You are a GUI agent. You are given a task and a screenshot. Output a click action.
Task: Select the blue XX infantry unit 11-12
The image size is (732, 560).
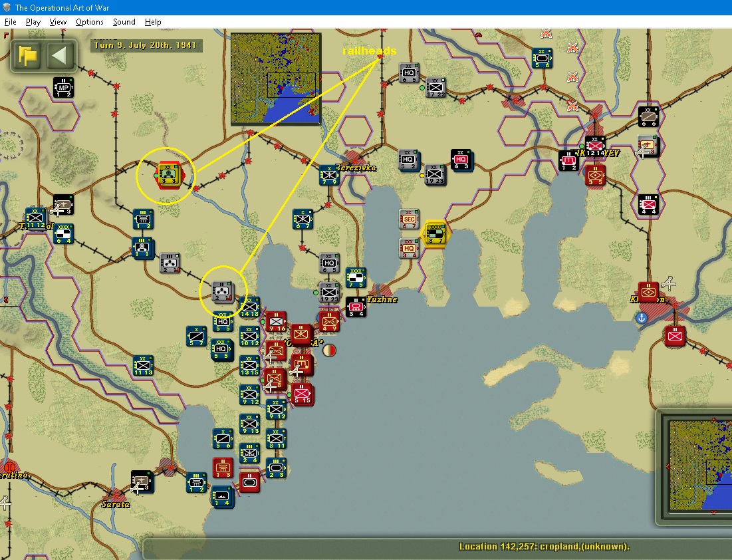[35, 218]
